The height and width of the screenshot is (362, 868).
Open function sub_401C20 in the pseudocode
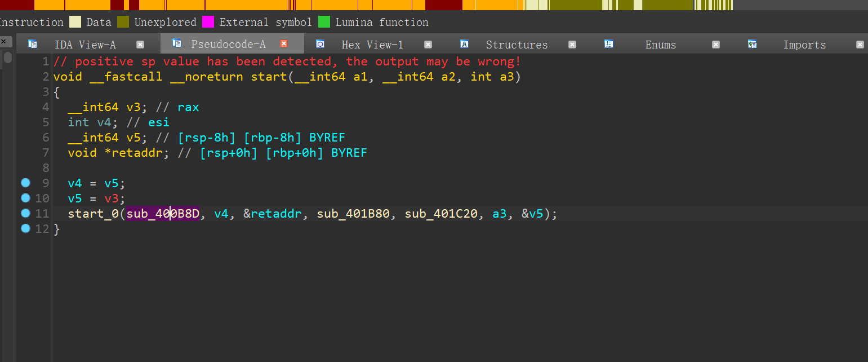click(441, 214)
